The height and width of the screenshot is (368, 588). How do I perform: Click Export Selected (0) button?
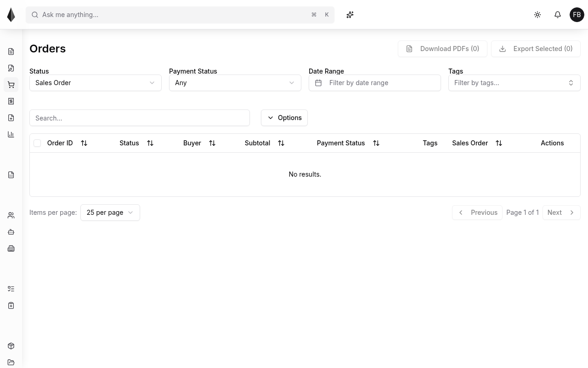tap(536, 49)
